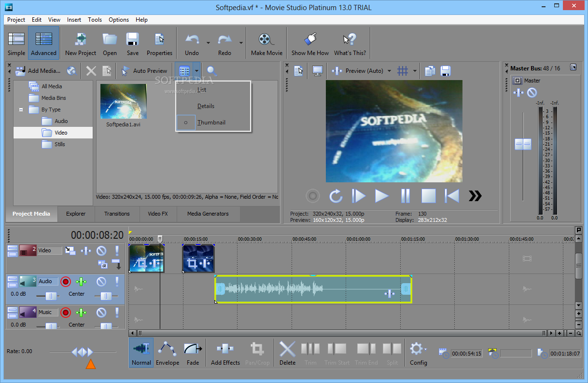Toggle Auto Preview
The width and height of the screenshot is (588, 383).
144,71
